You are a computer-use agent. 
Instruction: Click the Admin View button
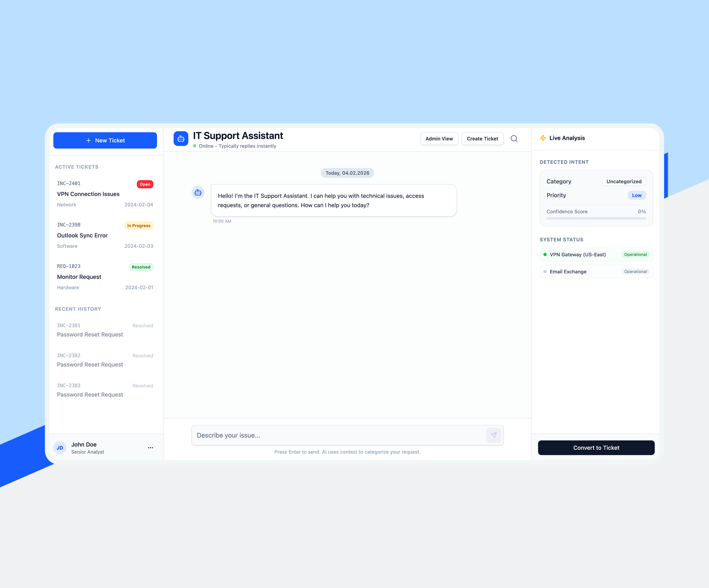point(439,139)
